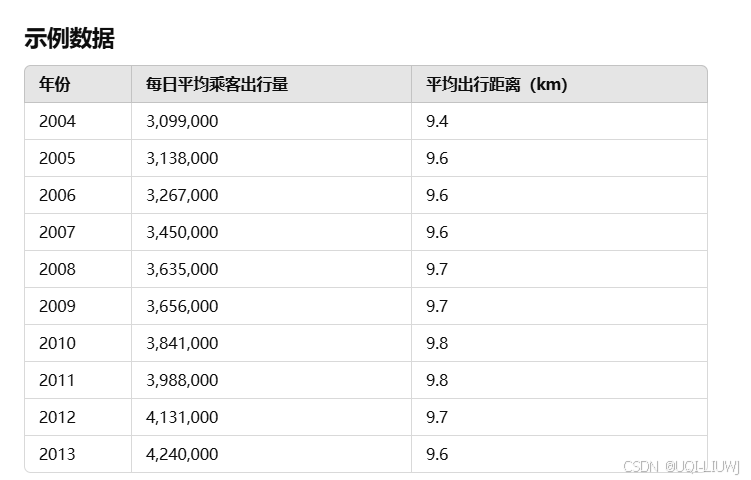This screenshot has width=751, height=480.
Task: Select the 3,267,000 cell
Action: [x=182, y=196]
